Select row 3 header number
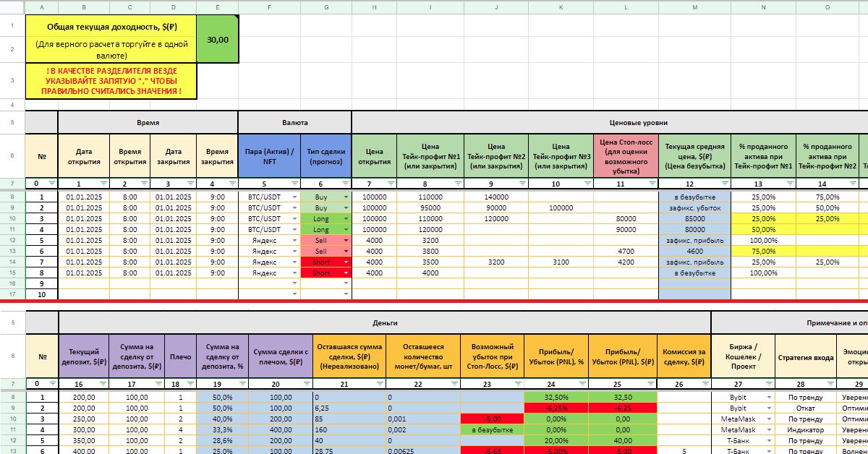The width and height of the screenshot is (868, 454). 12,81
